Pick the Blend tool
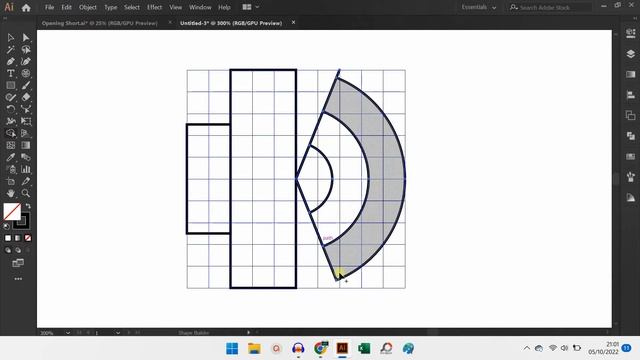The height and width of the screenshot is (360, 640). click(x=26, y=157)
